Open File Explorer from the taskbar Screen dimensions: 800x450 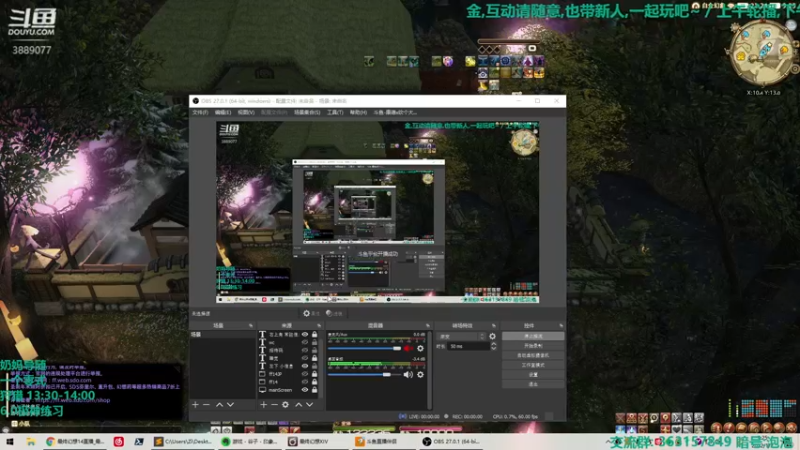pos(31,441)
